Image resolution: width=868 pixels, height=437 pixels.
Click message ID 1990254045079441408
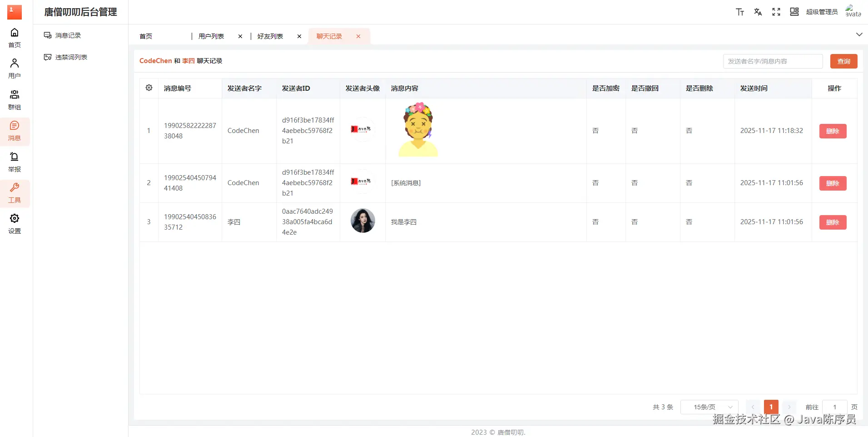(190, 183)
